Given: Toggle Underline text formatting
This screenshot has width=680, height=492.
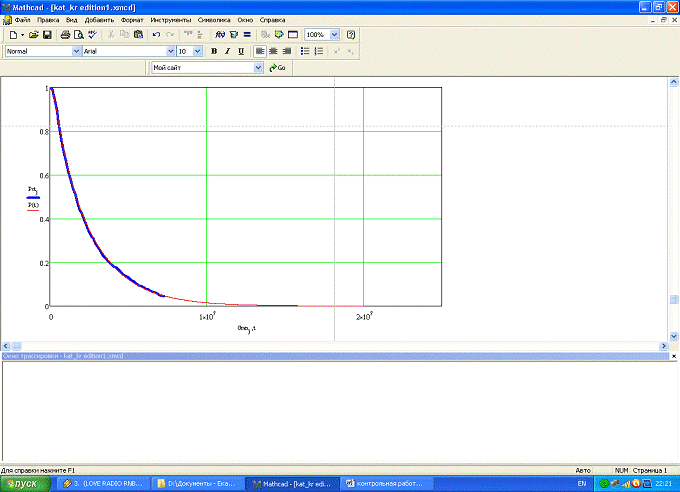Looking at the screenshot, I should [x=240, y=51].
